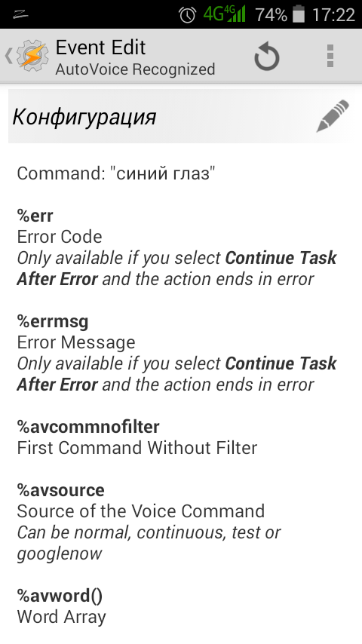Tap the battery icon in status bar
The height and width of the screenshot is (644, 362).
pos(299,14)
